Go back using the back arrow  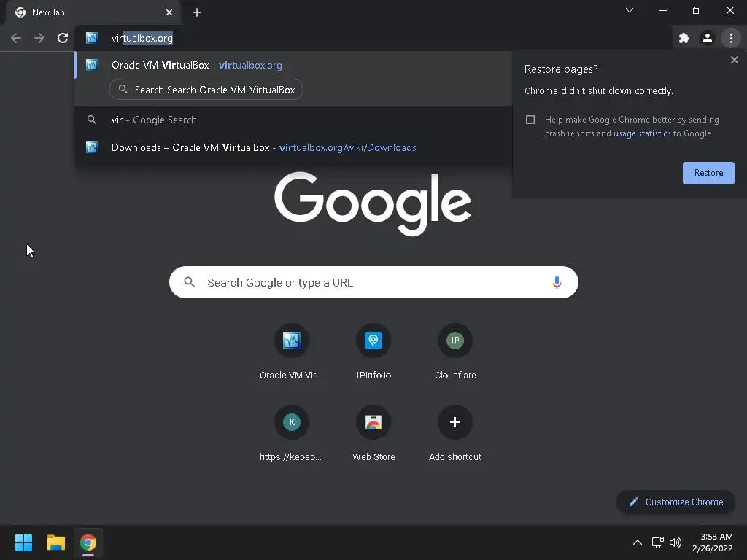(x=16, y=38)
